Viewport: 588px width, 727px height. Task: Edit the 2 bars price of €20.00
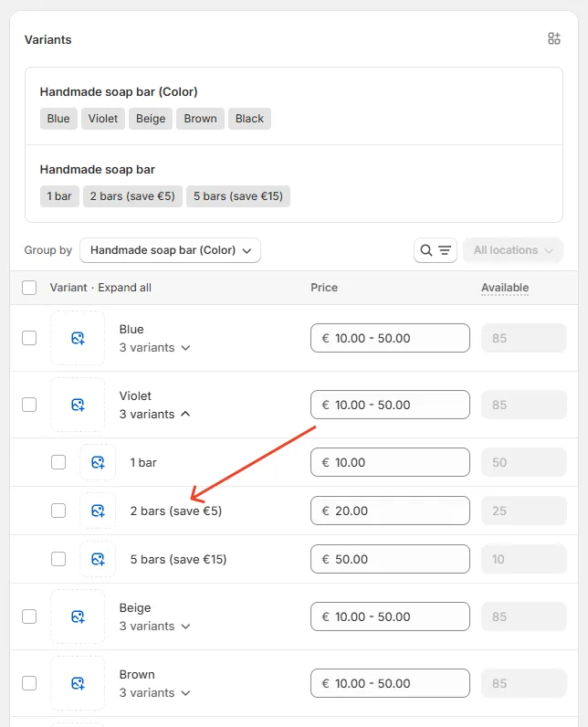[390, 511]
